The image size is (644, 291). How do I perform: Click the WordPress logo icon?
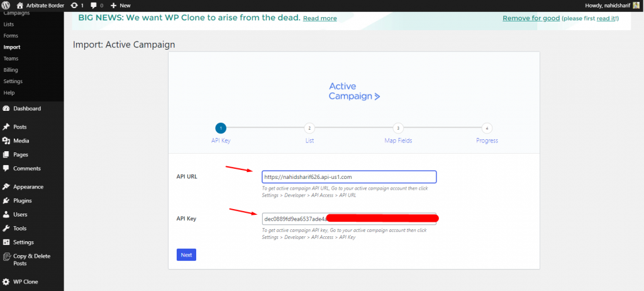[x=6, y=5]
